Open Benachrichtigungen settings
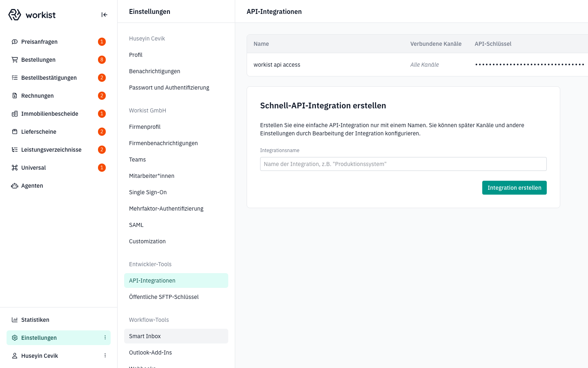Image resolution: width=588 pixels, height=368 pixels. [x=176, y=71]
